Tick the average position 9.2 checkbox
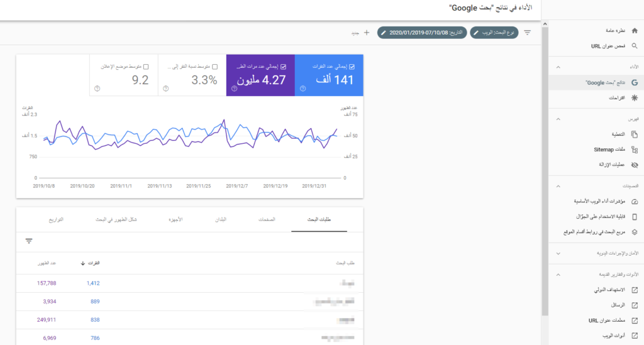Screen dimensions: 644x345 tap(146, 67)
